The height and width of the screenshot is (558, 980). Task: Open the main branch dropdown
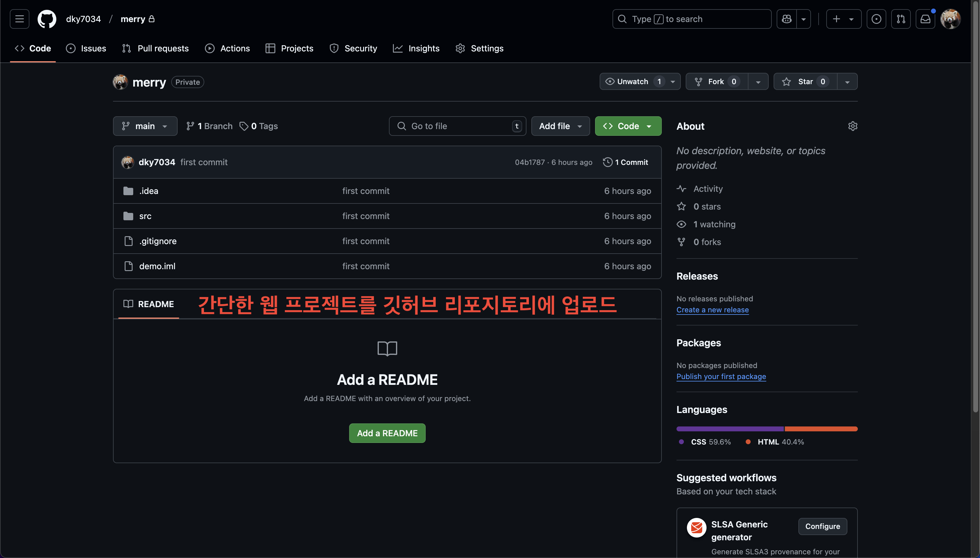[x=145, y=126]
